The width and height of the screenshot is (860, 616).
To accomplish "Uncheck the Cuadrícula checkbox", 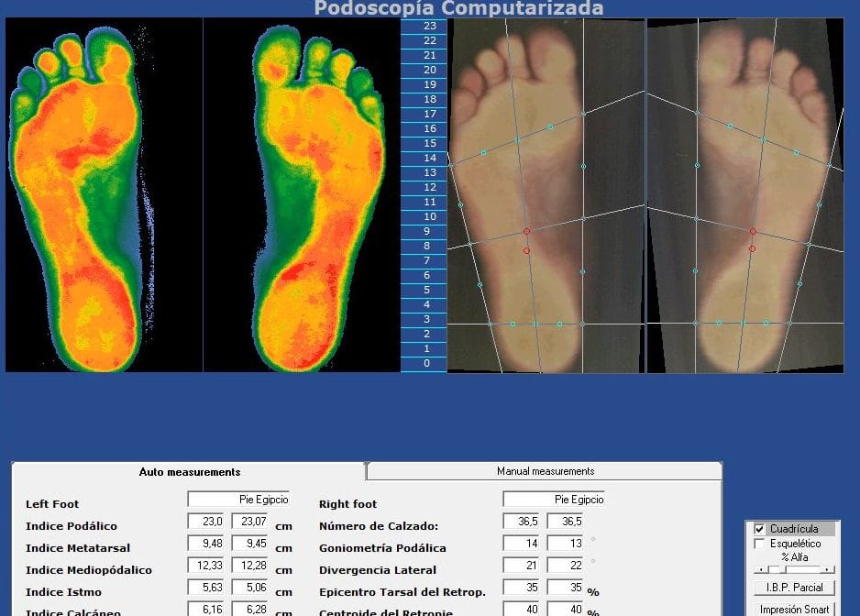I will click(x=759, y=529).
